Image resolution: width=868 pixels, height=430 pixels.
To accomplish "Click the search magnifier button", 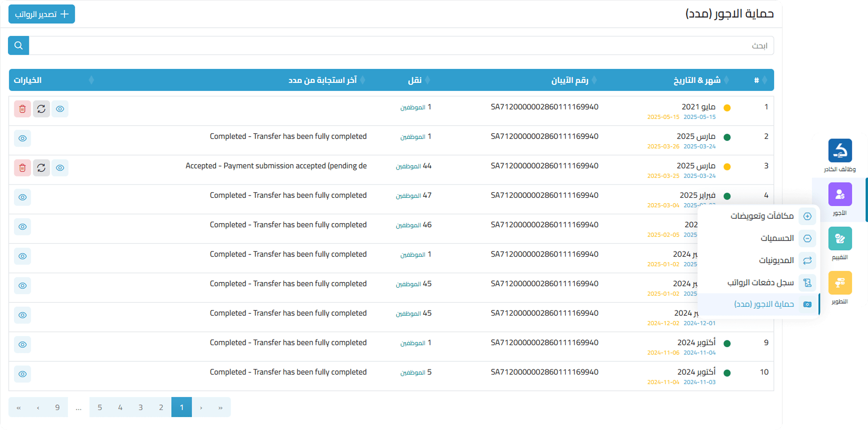I will (x=18, y=46).
